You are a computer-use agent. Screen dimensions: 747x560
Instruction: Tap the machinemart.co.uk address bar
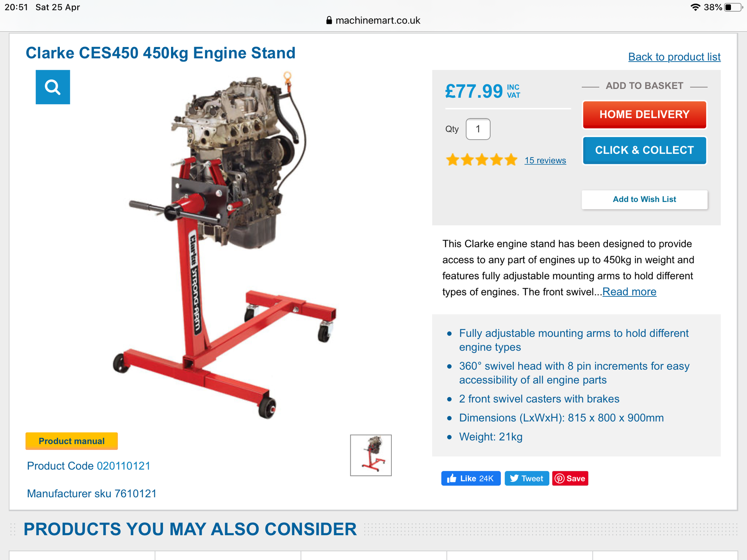[x=373, y=20]
